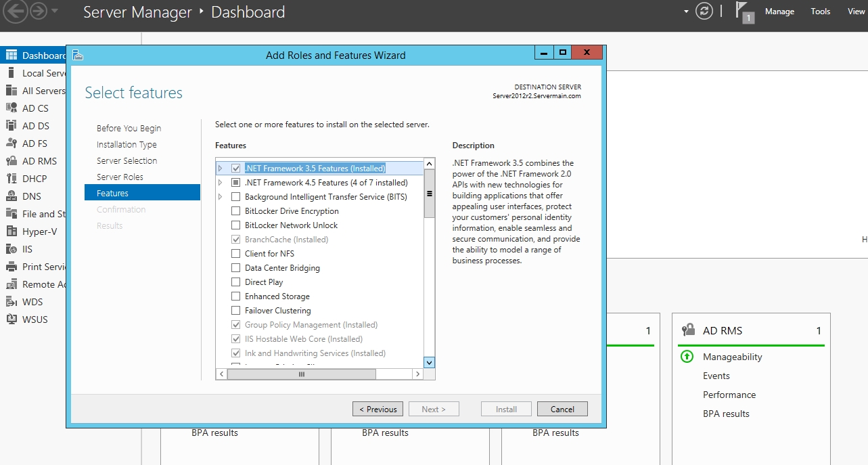Click scroll right arrow of features list
The image size is (868, 465).
pyautogui.click(x=418, y=374)
